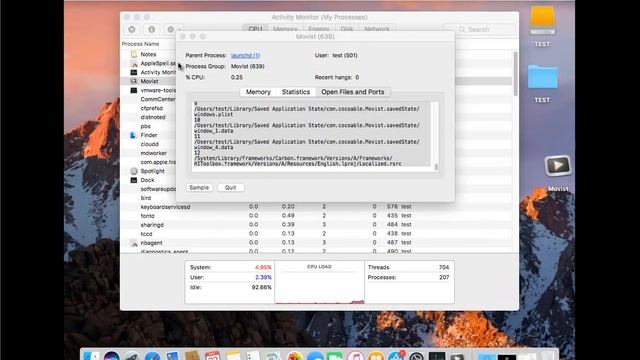The image size is (640, 360).
Task: Select the cloudd process row
Action: click(x=150, y=144)
